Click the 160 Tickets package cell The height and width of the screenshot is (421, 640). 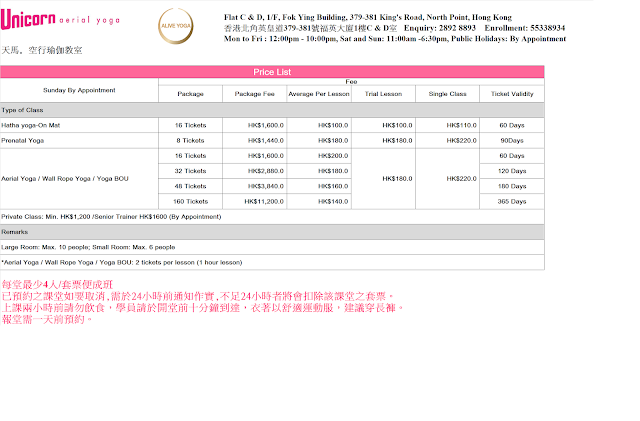pos(190,201)
